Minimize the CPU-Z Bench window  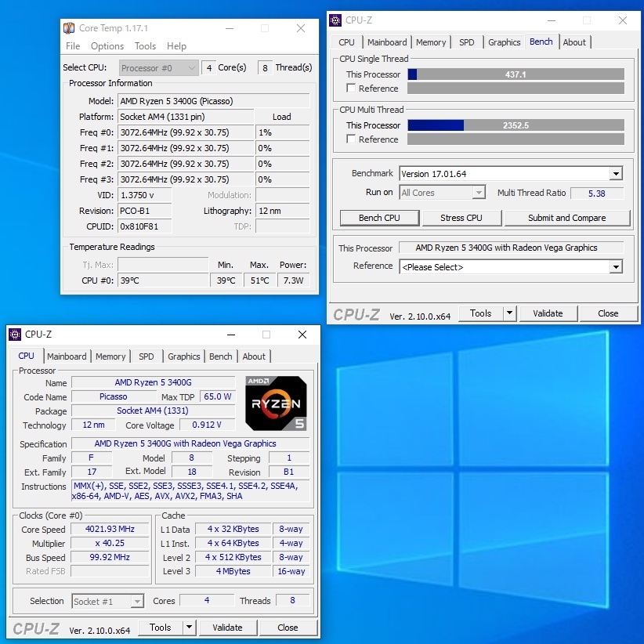550,20
